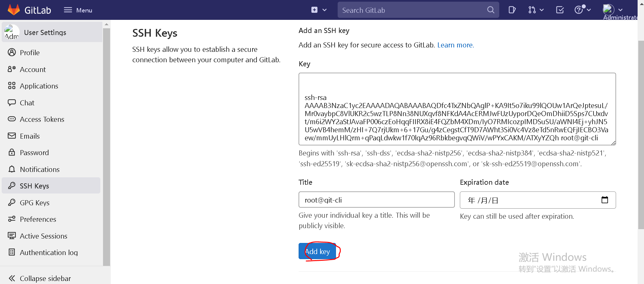Expand the user avatar dropdown chevron
644x284 pixels.
[620, 10]
